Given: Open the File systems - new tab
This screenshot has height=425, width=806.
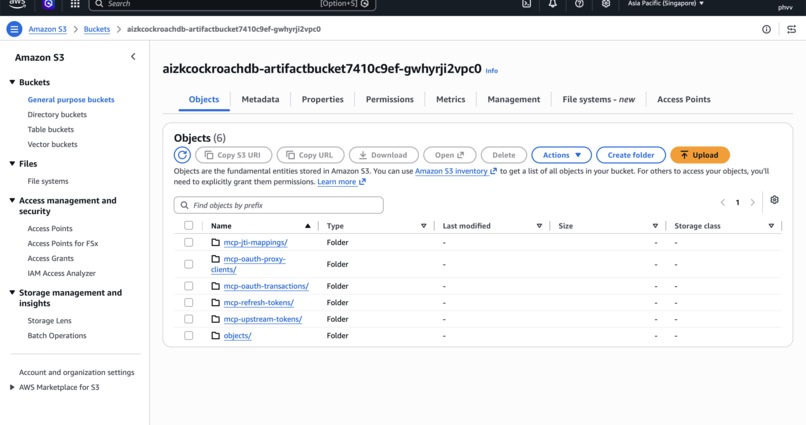Looking at the screenshot, I should [x=598, y=99].
